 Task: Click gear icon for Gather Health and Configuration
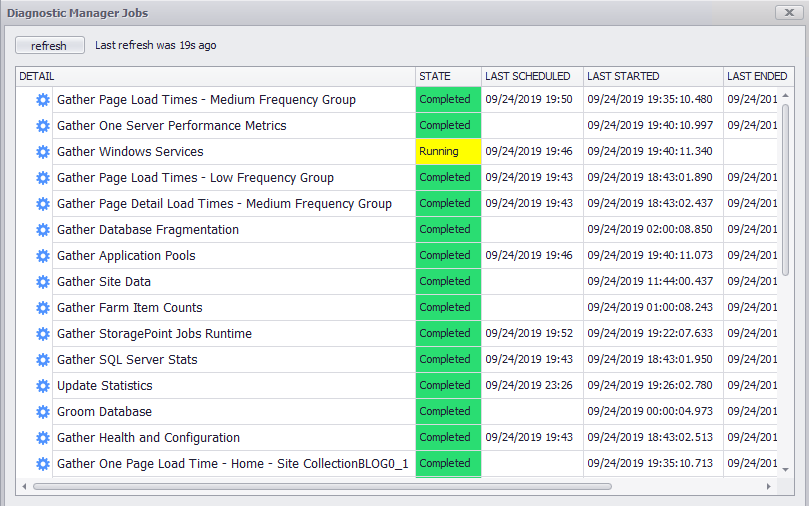(x=43, y=438)
